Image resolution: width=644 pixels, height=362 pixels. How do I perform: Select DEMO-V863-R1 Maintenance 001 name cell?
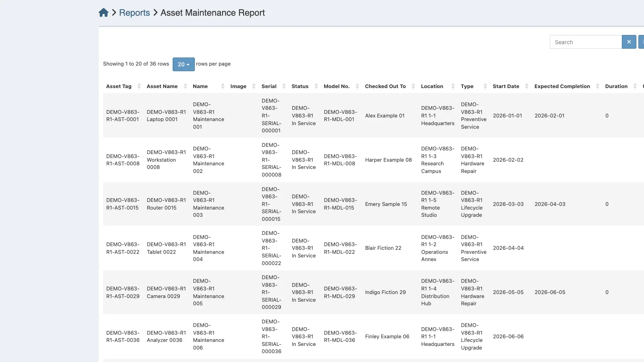click(x=208, y=116)
